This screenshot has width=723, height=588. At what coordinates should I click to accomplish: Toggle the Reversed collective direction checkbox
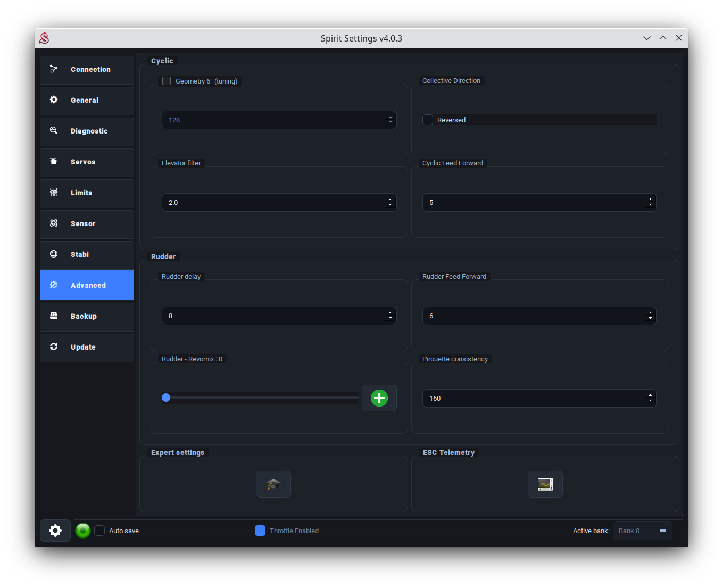428,120
